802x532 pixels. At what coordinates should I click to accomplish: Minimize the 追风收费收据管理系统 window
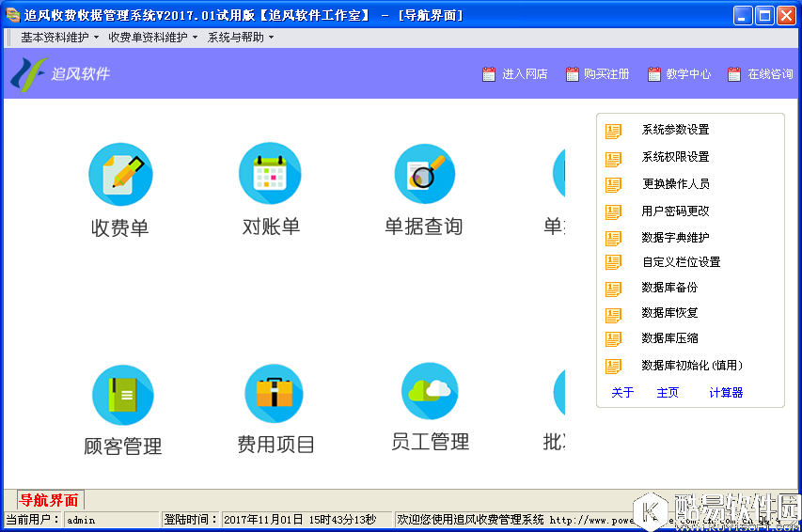tap(743, 15)
